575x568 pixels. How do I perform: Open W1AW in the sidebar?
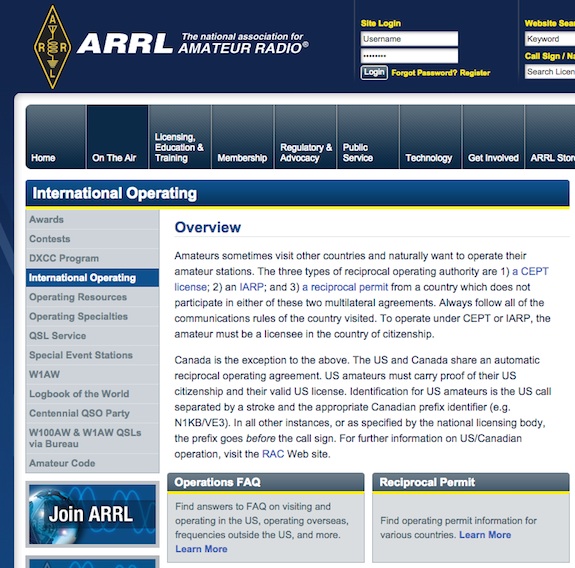tap(92, 375)
